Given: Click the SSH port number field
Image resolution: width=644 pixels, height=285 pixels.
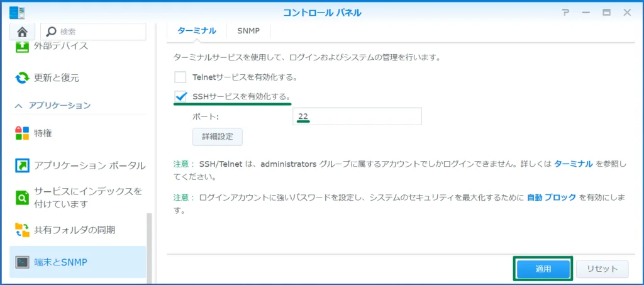Looking at the screenshot, I should pyautogui.click(x=357, y=116).
